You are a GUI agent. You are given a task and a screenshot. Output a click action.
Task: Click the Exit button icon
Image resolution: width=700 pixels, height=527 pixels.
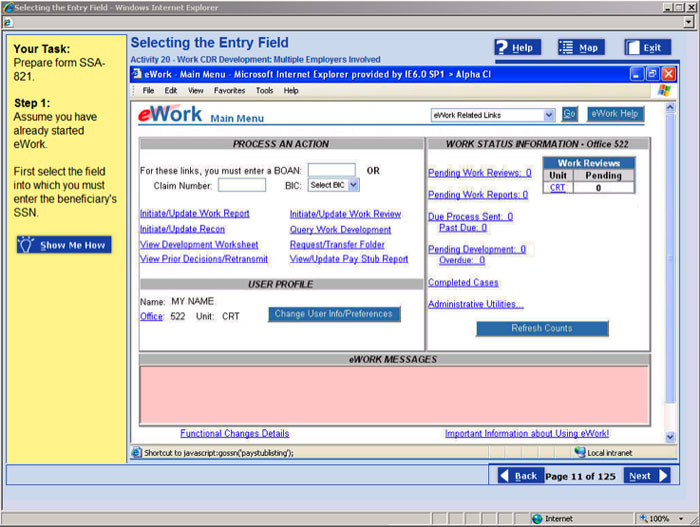647,47
